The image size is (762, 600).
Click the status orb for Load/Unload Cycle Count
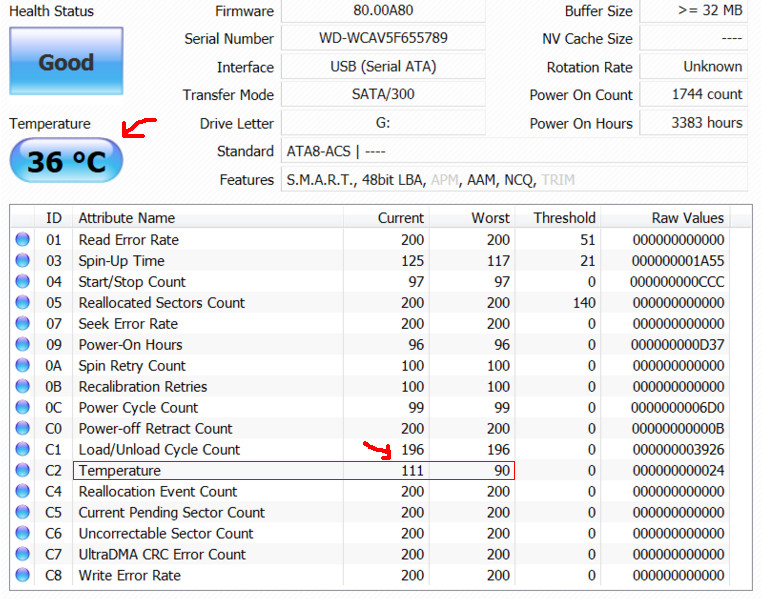click(x=22, y=450)
